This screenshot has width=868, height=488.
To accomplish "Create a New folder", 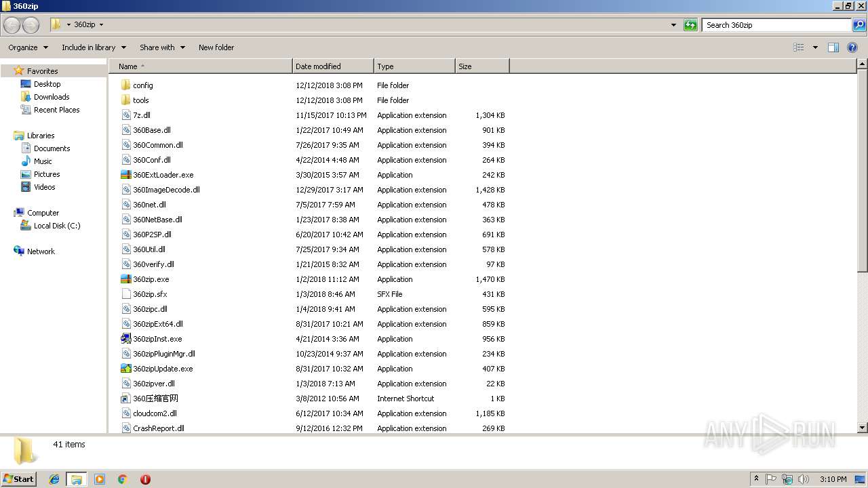I will pyautogui.click(x=216, y=47).
